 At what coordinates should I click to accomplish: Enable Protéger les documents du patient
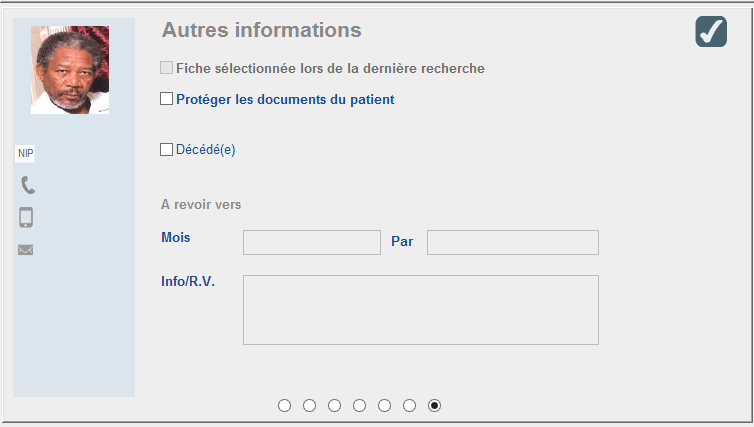(167, 99)
